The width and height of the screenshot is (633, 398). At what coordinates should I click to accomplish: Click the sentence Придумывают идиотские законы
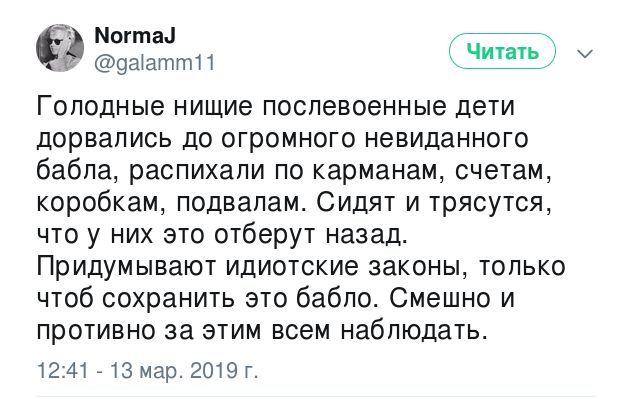point(248,267)
